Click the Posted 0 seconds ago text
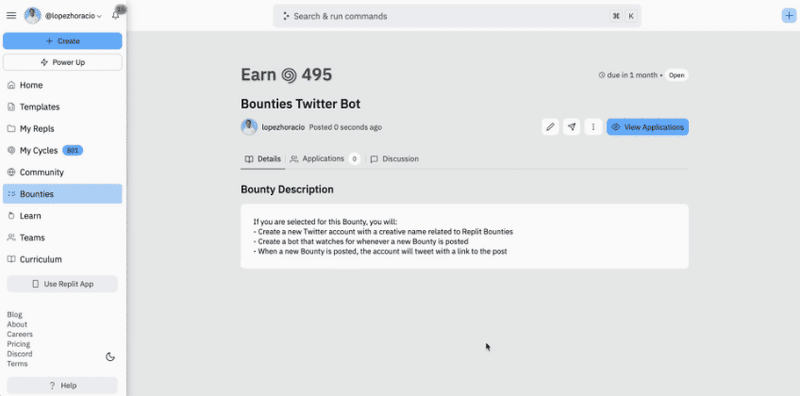Viewport: 800px width, 396px height. point(345,127)
